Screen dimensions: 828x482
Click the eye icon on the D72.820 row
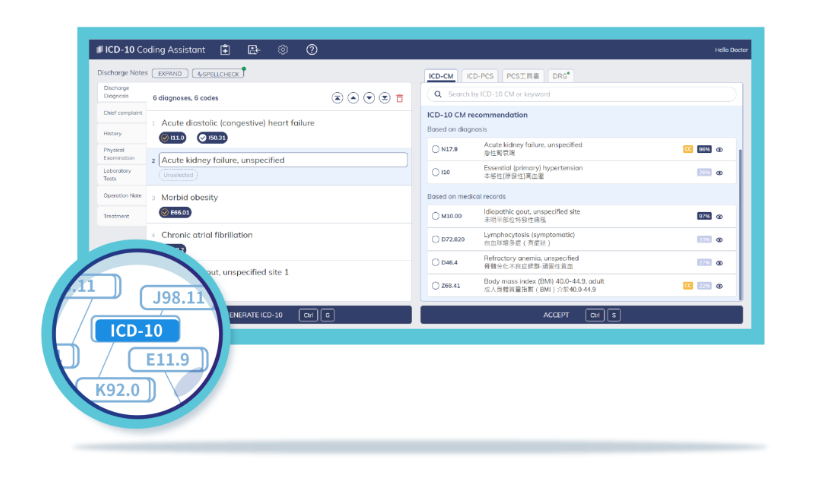tap(719, 240)
